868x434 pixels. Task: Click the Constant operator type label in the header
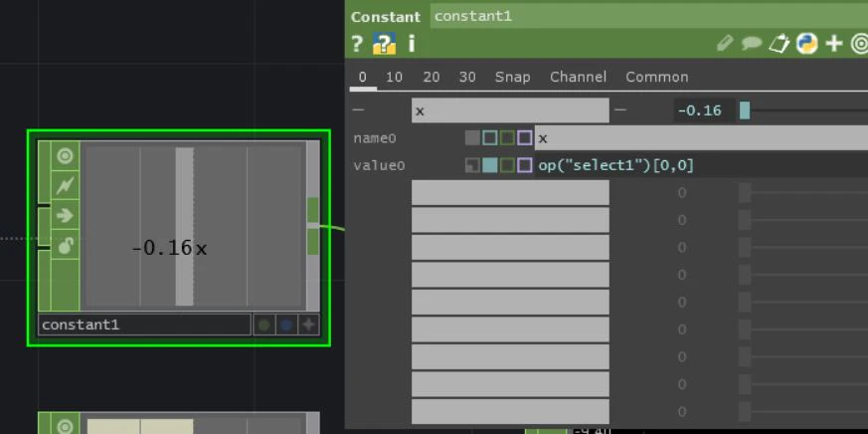coord(386,17)
